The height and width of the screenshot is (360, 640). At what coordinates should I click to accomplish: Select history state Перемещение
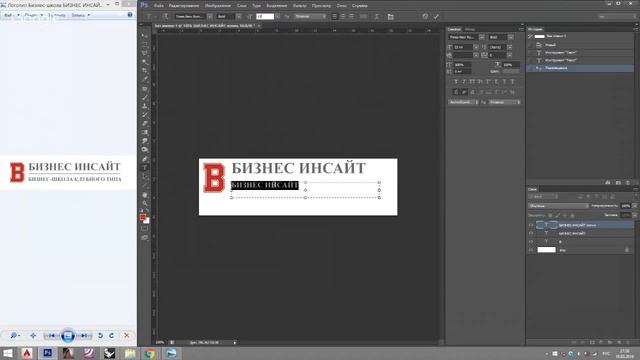(580, 68)
